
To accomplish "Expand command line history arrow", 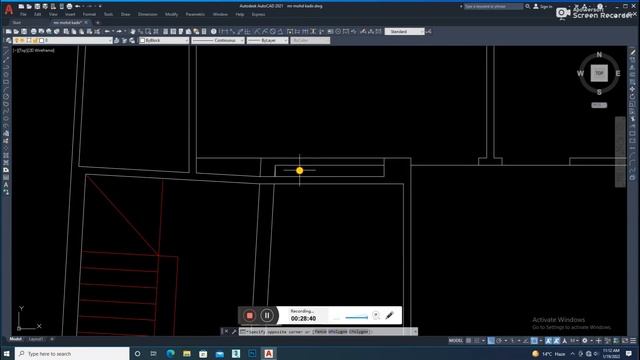I will click(415, 332).
